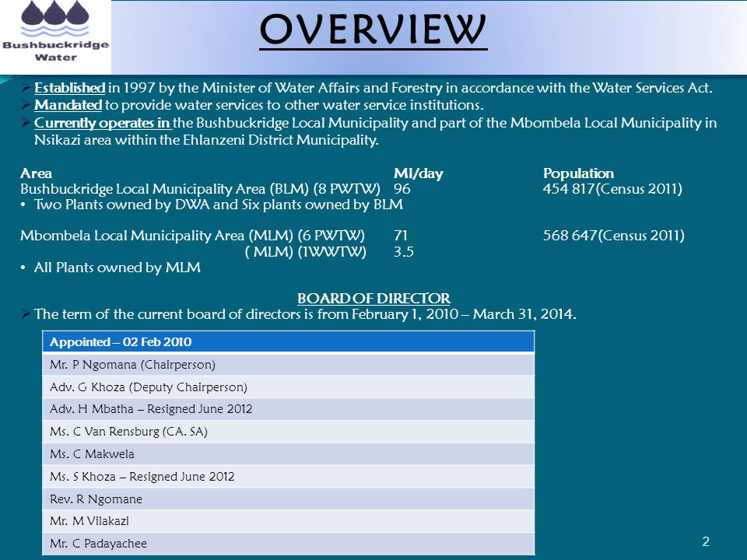Click the board term sentence about February 1, 2010
Screen dimensions: 747x560
coord(305,314)
